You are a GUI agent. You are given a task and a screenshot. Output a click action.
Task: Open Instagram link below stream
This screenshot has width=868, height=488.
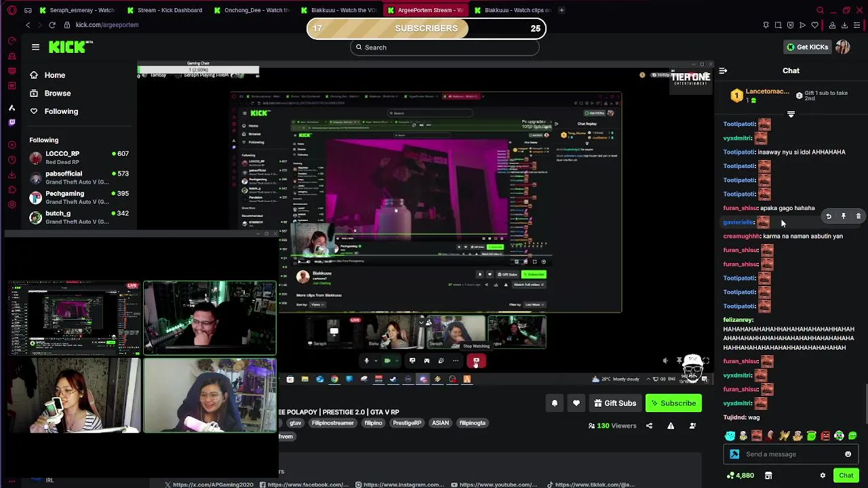click(x=399, y=485)
